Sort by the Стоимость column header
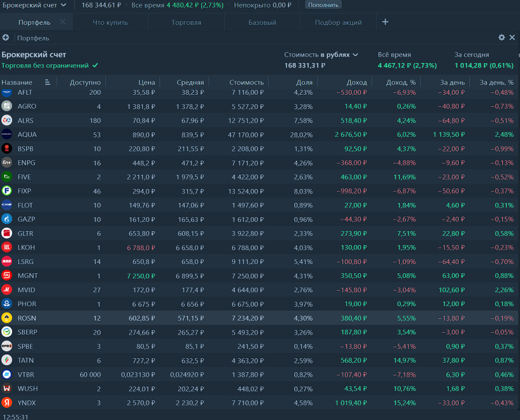Image resolution: width=520 pixels, height=420 pixels. tap(246, 83)
